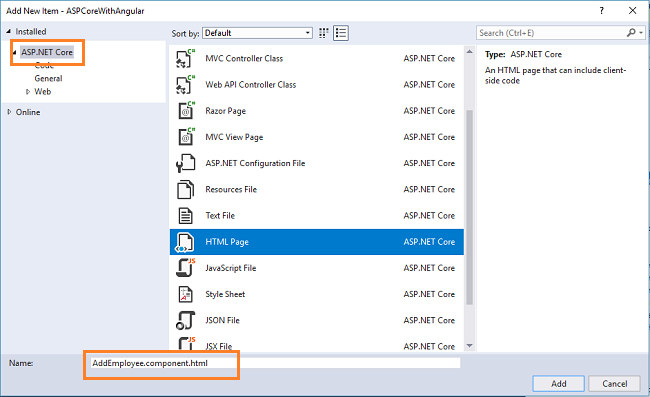Screen dimensions: 650x397
Task: Expand the Web tree node
Action: click(28, 92)
